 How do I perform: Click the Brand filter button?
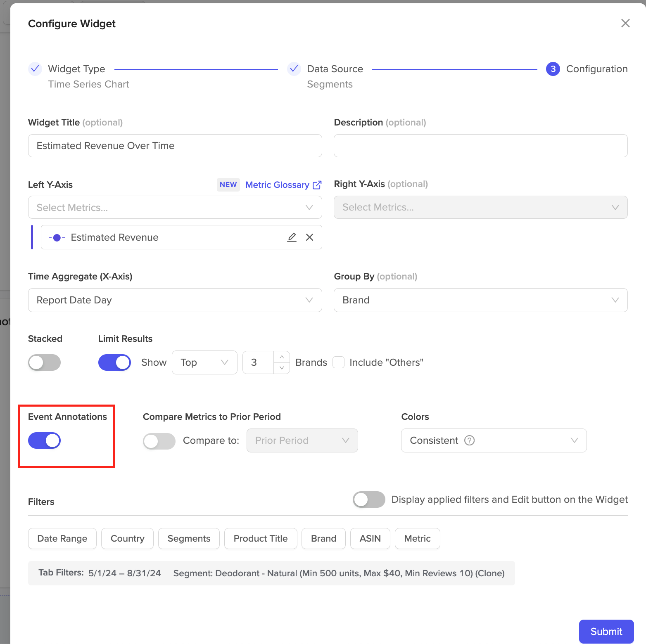(x=323, y=539)
